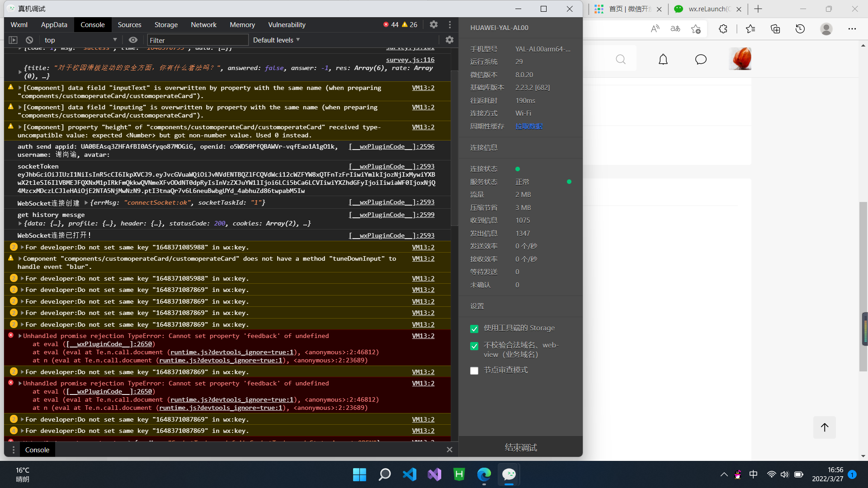The image size is (868, 488).
Task: Open console settings gear beside Default levels
Action: (x=449, y=40)
